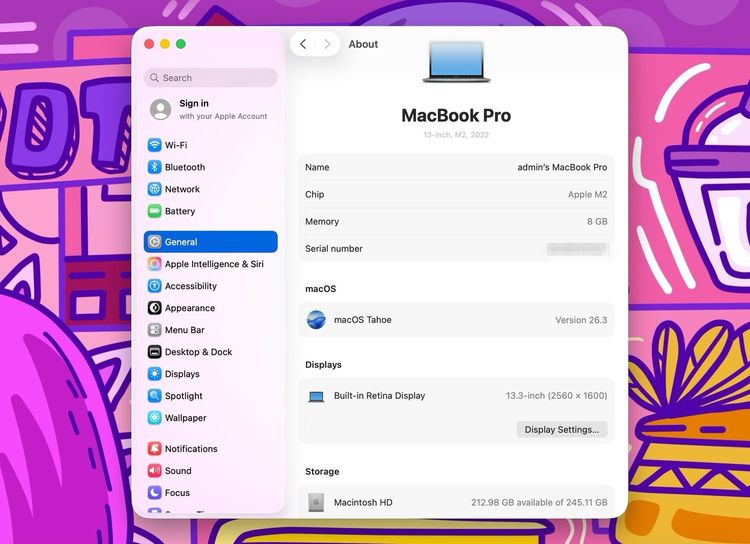Viewport: 750px width, 544px height.
Task: Click the green zoom window button
Action: coord(181,44)
